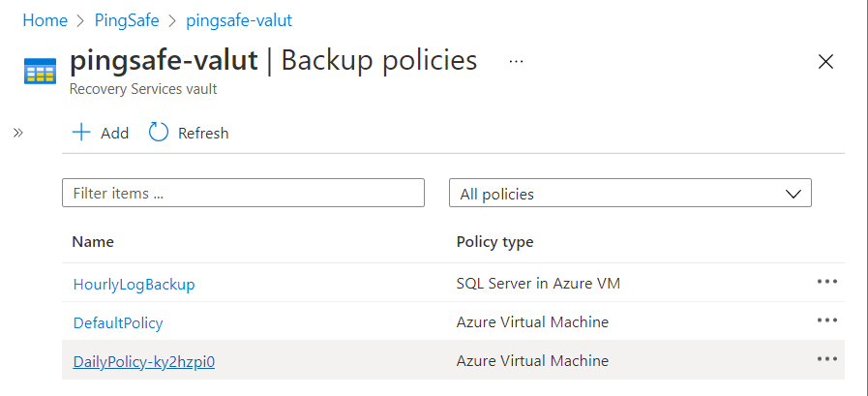Expand the collapsed side navigation menu
Viewport: 868px width, 396px height.
tap(17, 133)
